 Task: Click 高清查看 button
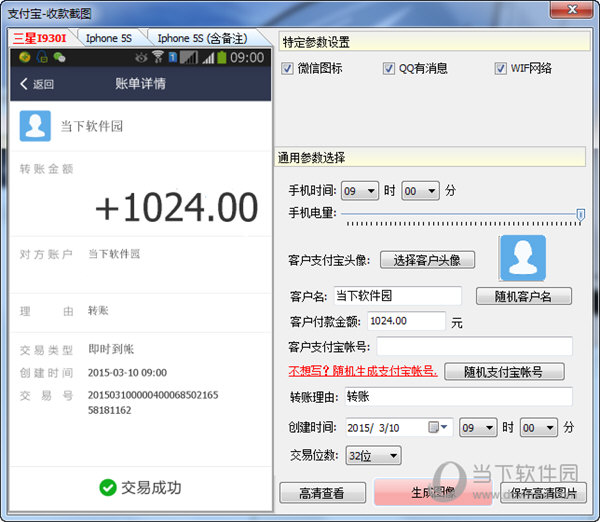tap(322, 493)
